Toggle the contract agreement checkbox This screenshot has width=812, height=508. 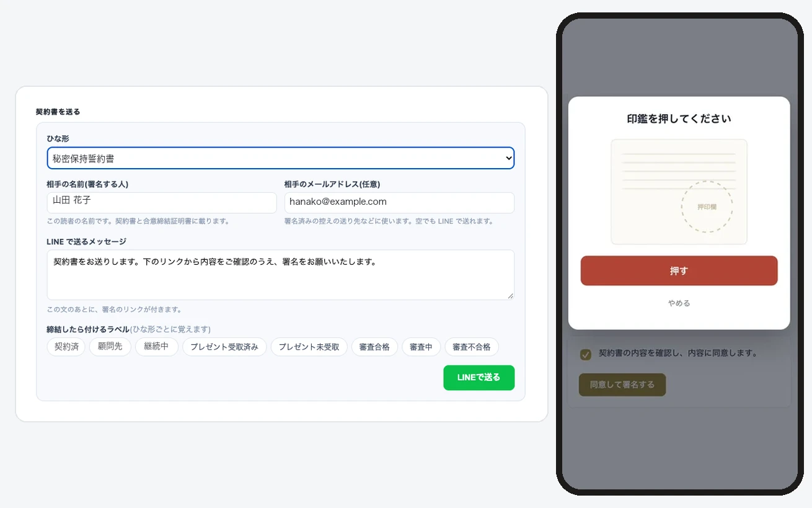585,354
